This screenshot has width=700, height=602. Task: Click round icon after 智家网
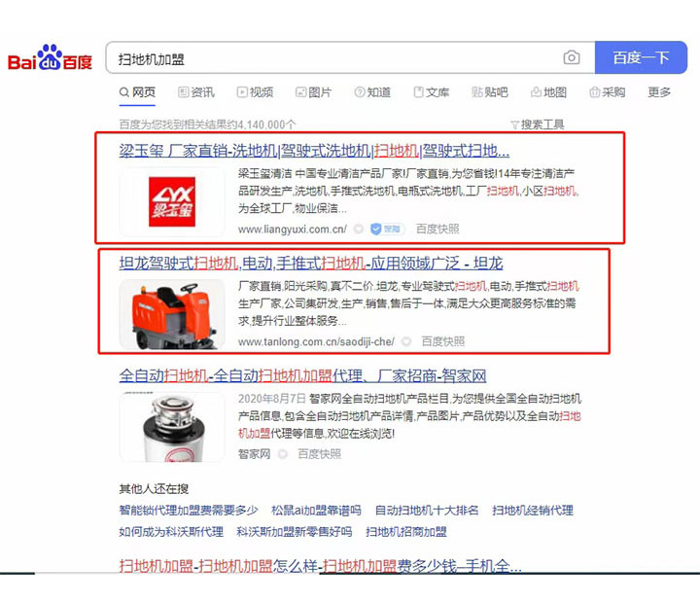click(282, 454)
